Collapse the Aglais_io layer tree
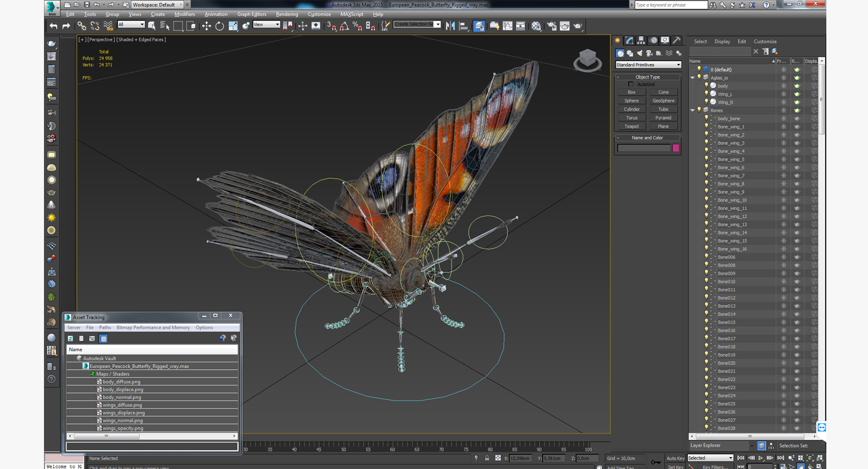868x469 pixels. (693, 77)
